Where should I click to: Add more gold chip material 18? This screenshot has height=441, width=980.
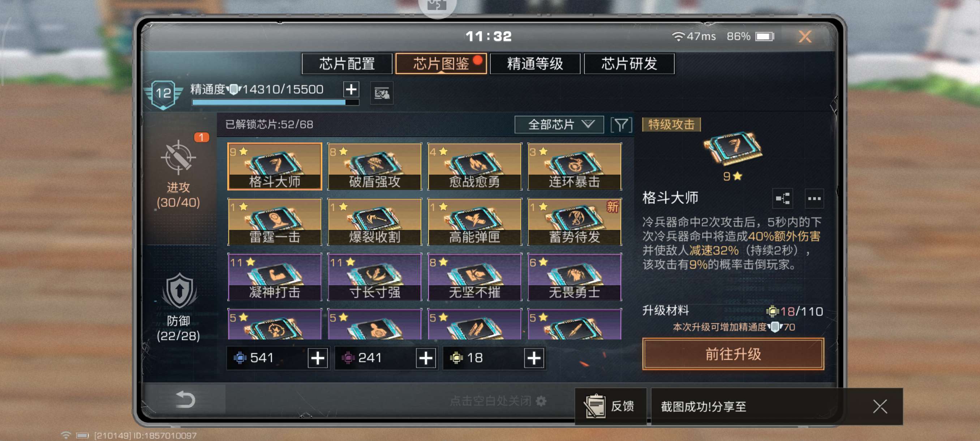pos(534,358)
